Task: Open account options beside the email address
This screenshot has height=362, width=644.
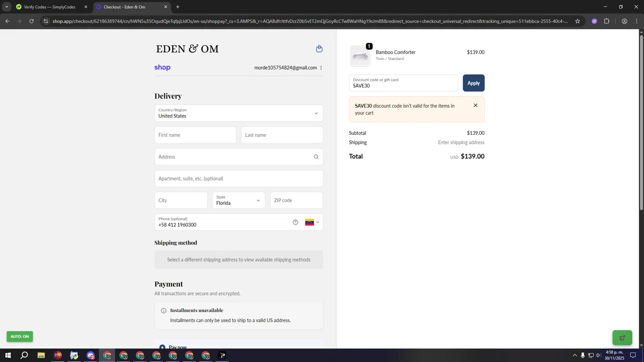Action: click(x=321, y=68)
